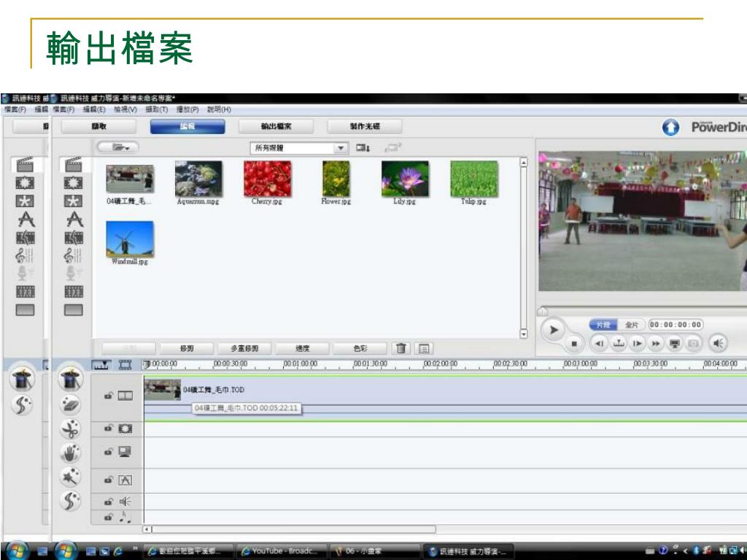Toggle lock on the effect track
The width and height of the screenshot is (747, 560).
[x=108, y=429]
